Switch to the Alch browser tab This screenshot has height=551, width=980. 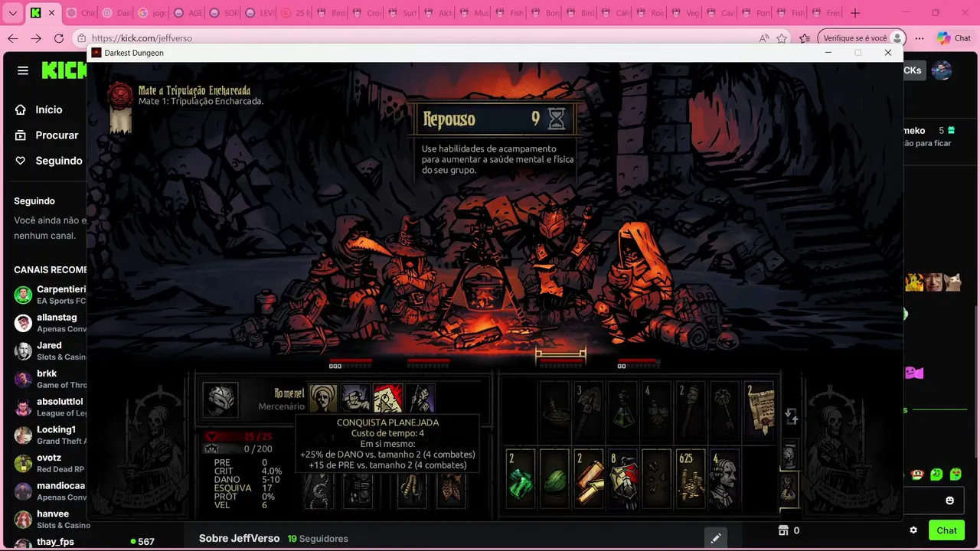(x=439, y=13)
